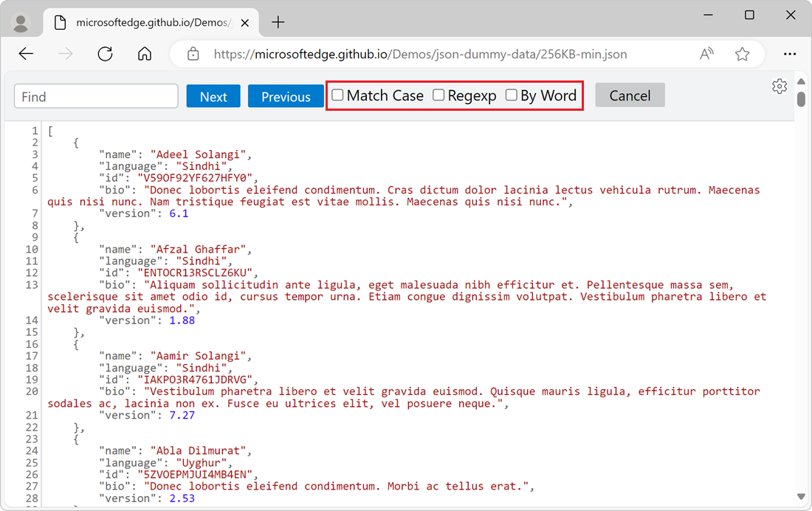Go back to previous page

pos(26,54)
